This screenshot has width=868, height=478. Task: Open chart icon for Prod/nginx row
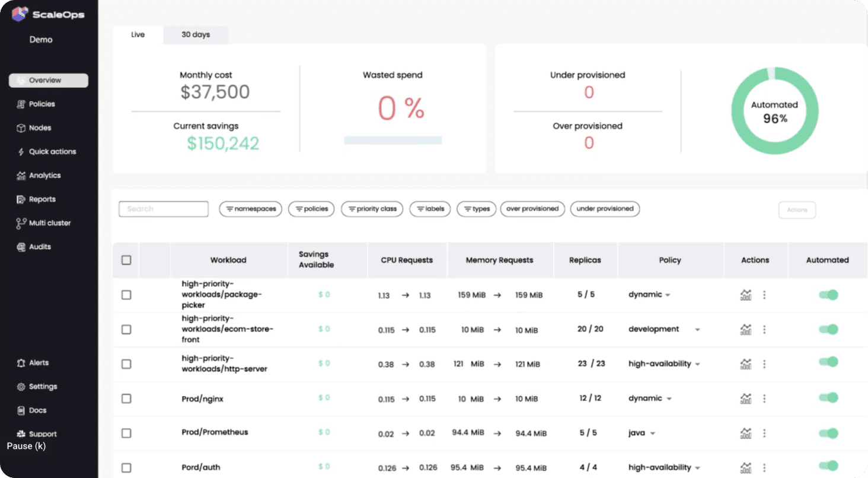745,399
